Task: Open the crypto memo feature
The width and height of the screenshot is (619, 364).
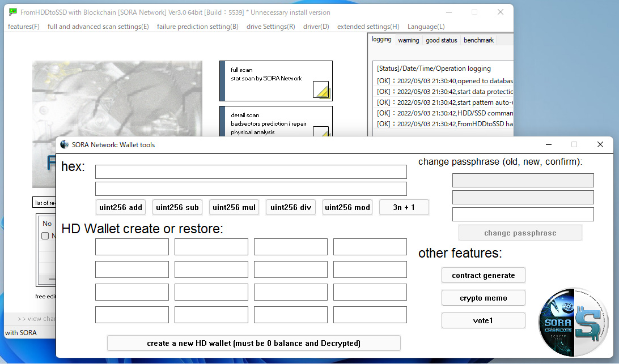Action: (x=483, y=298)
